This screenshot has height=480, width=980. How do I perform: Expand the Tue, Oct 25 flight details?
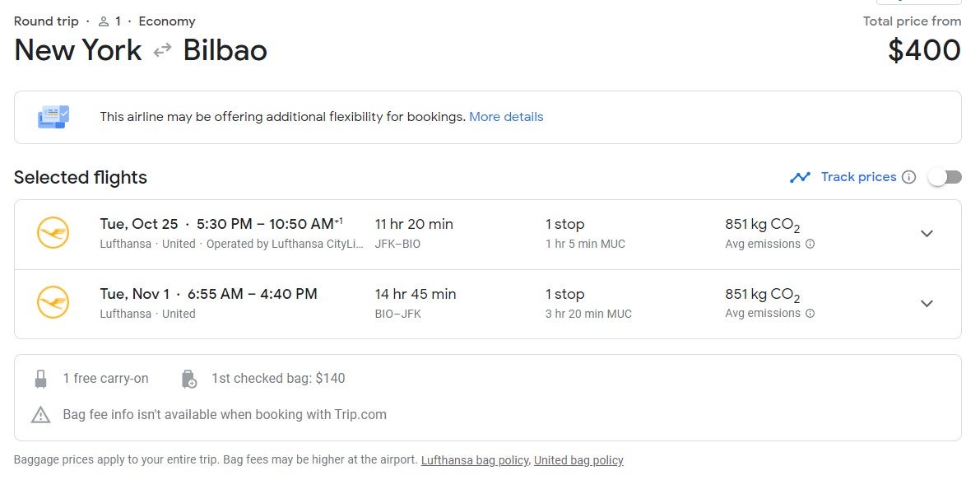coord(927,234)
